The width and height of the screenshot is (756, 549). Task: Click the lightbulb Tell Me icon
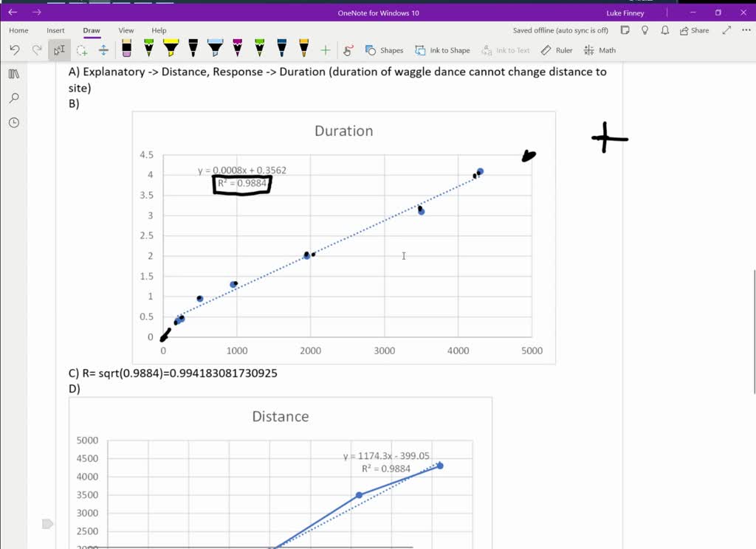pos(645,30)
